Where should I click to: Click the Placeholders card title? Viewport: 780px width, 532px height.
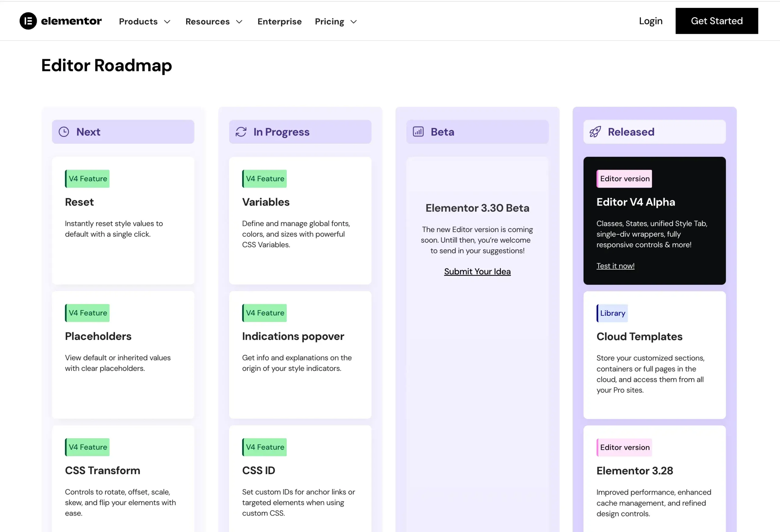point(98,336)
